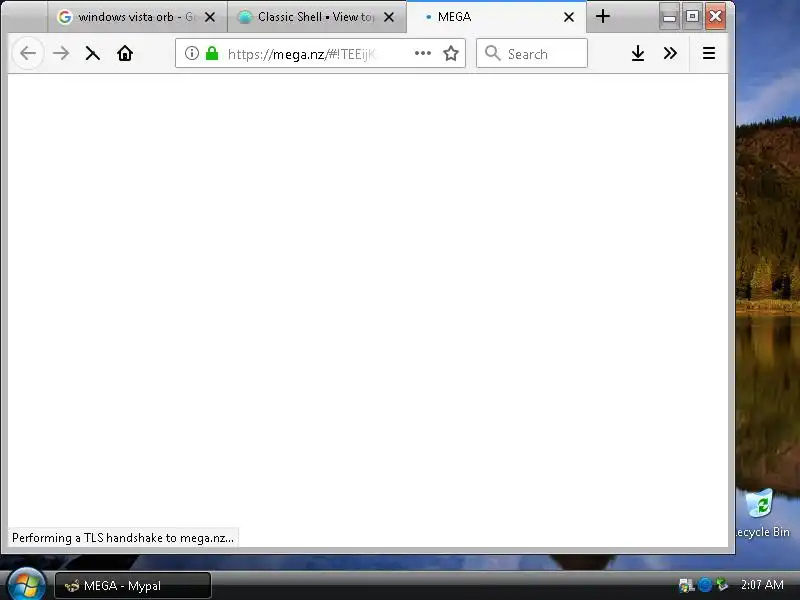Close the Mypal browser window

715,17
